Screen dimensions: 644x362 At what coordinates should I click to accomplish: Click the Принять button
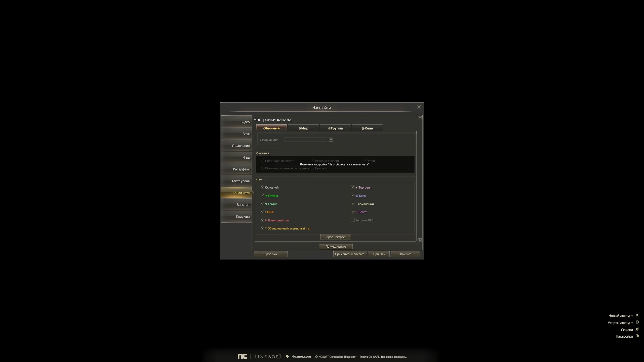click(x=379, y=254)
